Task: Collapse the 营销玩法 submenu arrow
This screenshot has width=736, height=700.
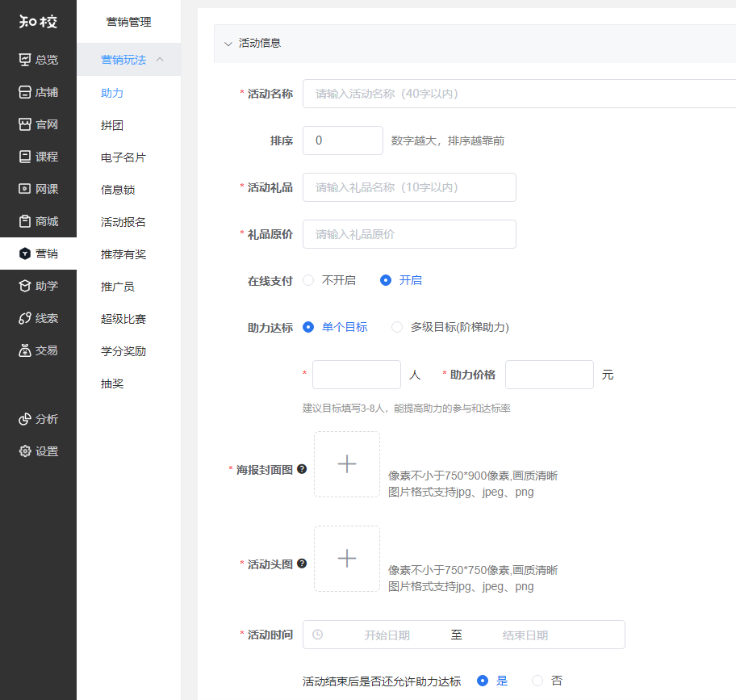Action: (x=160, y=59)
